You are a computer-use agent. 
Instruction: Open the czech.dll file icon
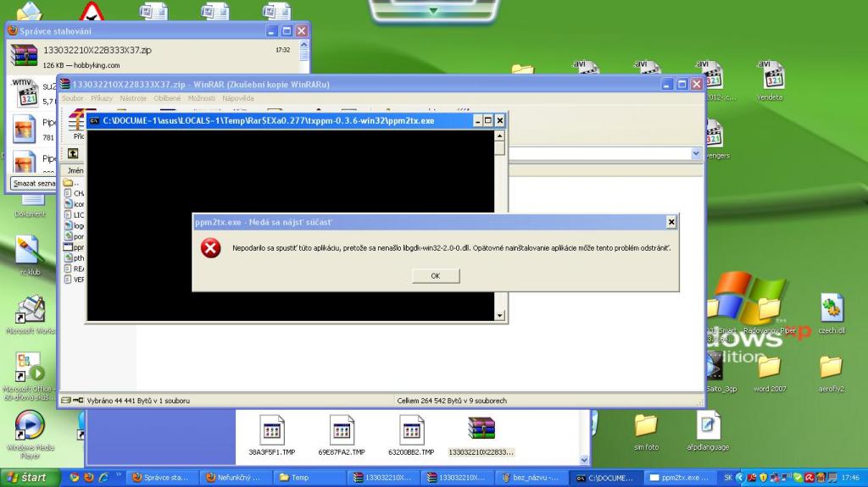click(832, 311)
